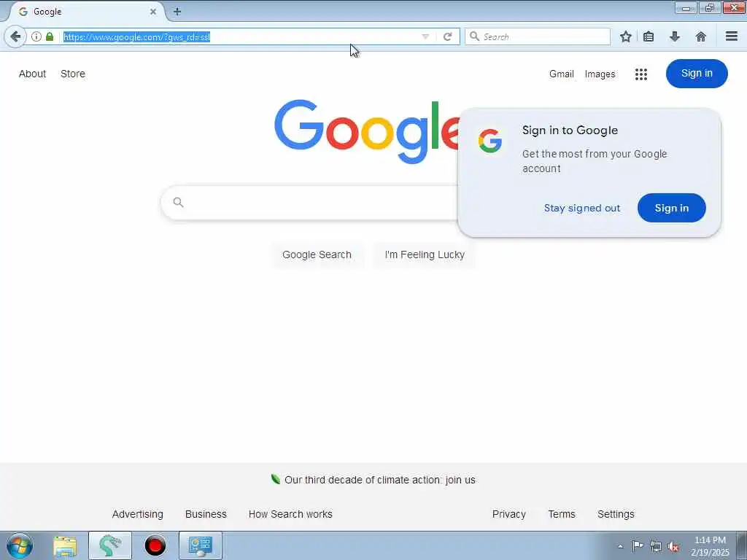Bookmark this page with the star
The width and height of the screenshot is (747, 560).
pos(625,36)
